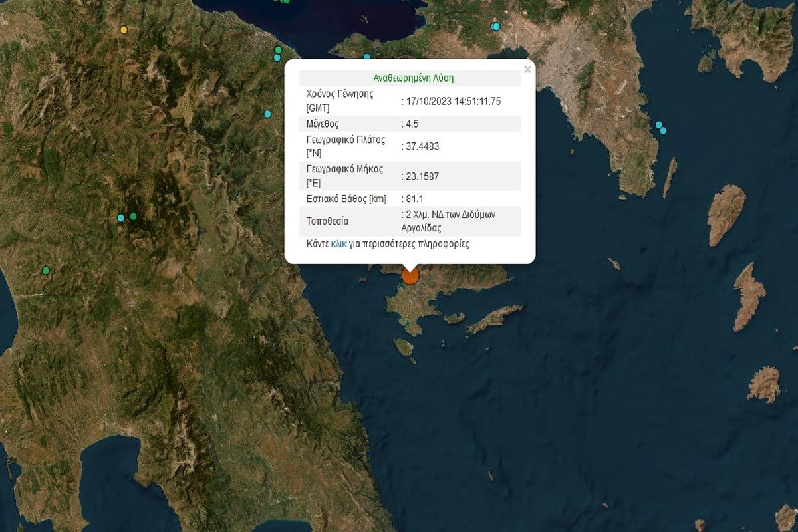The height and width of the screenshot is (532, 798).
Task: Select the large orange earthquake epicenter marker
Action: coord(410,275)
